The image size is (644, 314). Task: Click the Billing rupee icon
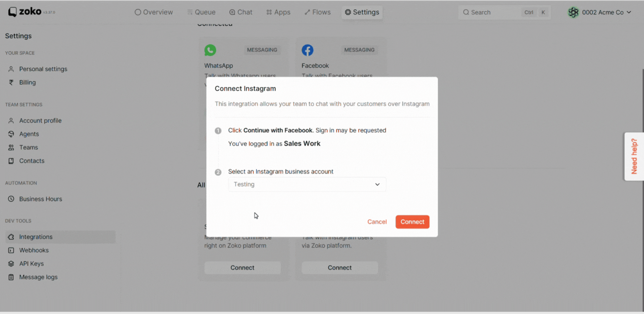coord(11,82)
